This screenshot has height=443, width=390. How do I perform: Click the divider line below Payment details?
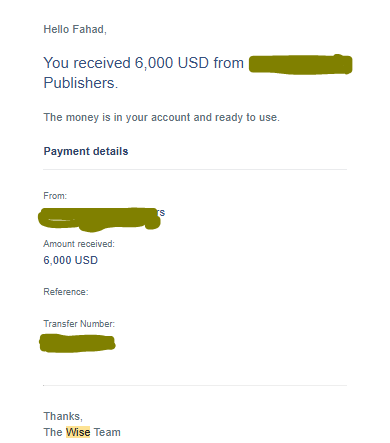click(195, 169)
